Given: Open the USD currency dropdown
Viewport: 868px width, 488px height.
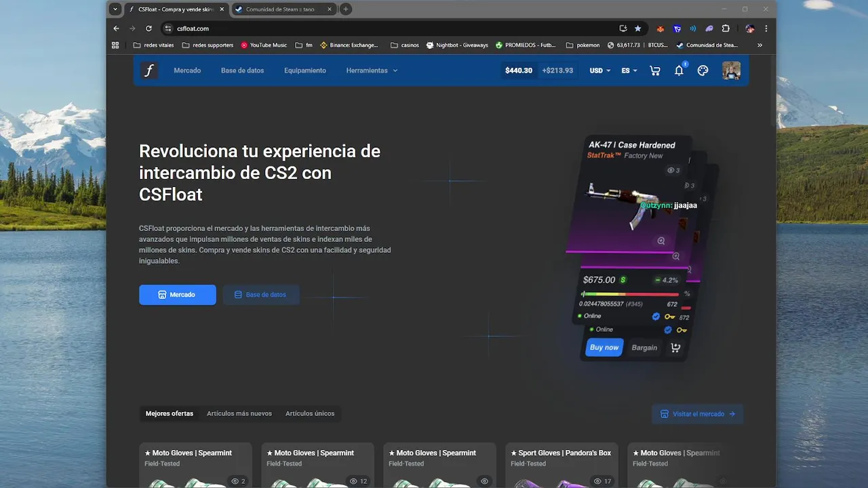Looking at the screenshot, I should pos(600,70).
